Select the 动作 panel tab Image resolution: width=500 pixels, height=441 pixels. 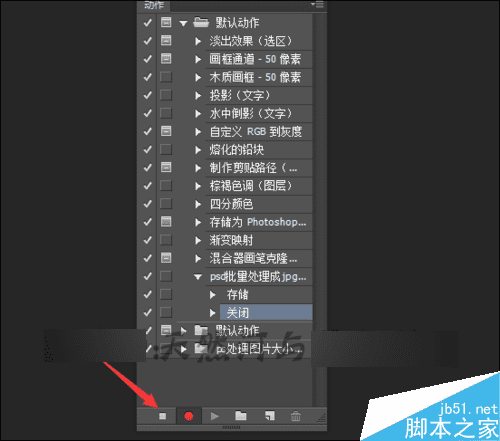[x=154, y=5]
